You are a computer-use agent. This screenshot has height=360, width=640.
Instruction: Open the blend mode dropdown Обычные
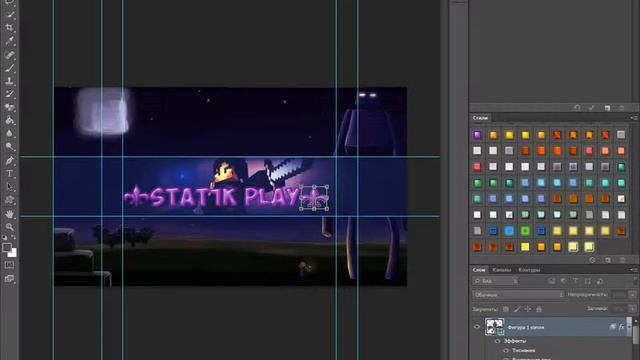(x=518, y=294)
